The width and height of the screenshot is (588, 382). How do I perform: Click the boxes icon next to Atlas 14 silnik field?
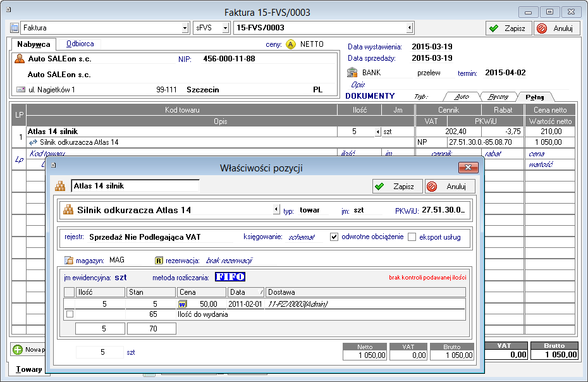[60, 186]
